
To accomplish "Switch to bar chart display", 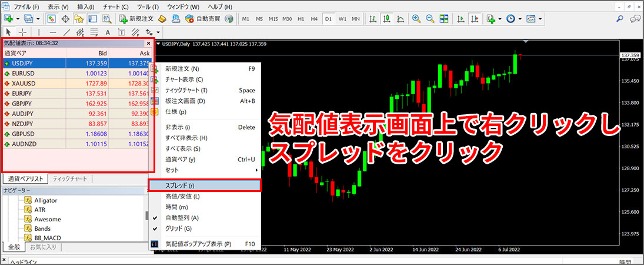I will point(373,18).
